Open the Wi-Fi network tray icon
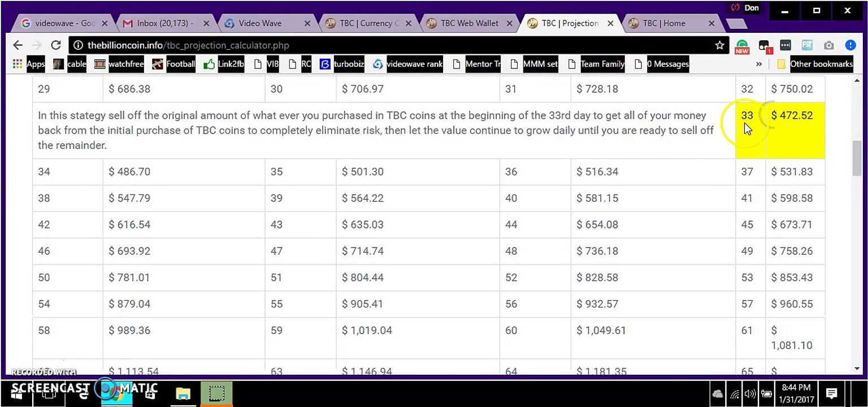This screenshot has height=407, width=868. click(735, 394)
